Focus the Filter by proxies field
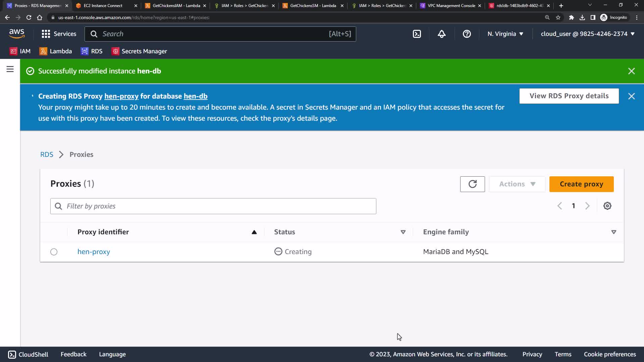 [213, 206]
